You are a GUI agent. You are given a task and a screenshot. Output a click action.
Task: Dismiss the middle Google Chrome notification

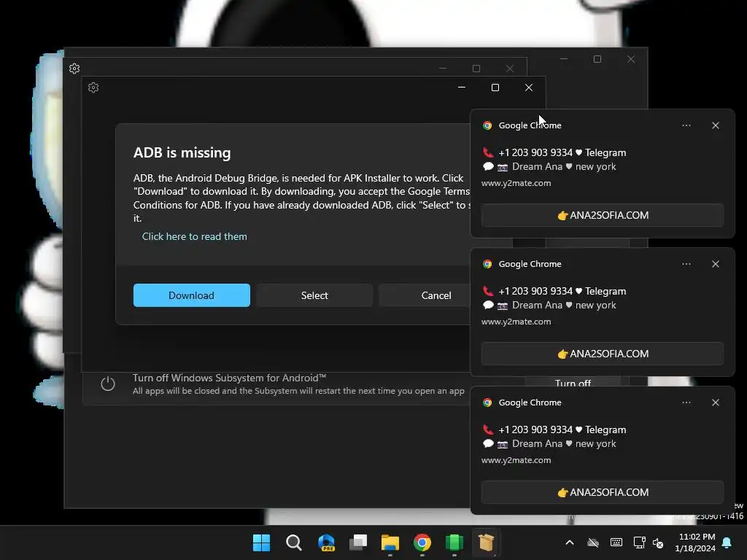pyautogui.click(x=716, y=264)
